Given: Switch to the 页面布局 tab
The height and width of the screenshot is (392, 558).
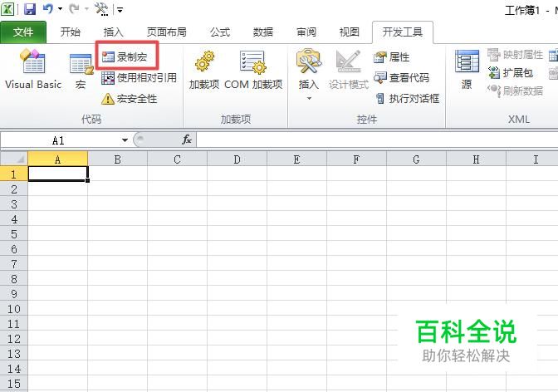Looking at the screenshot, I should pos(167,32).
